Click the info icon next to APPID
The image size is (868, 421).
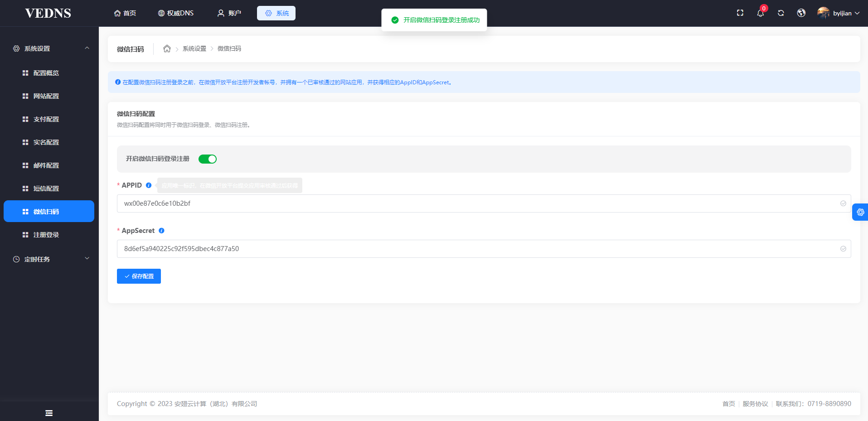point(149,185)
